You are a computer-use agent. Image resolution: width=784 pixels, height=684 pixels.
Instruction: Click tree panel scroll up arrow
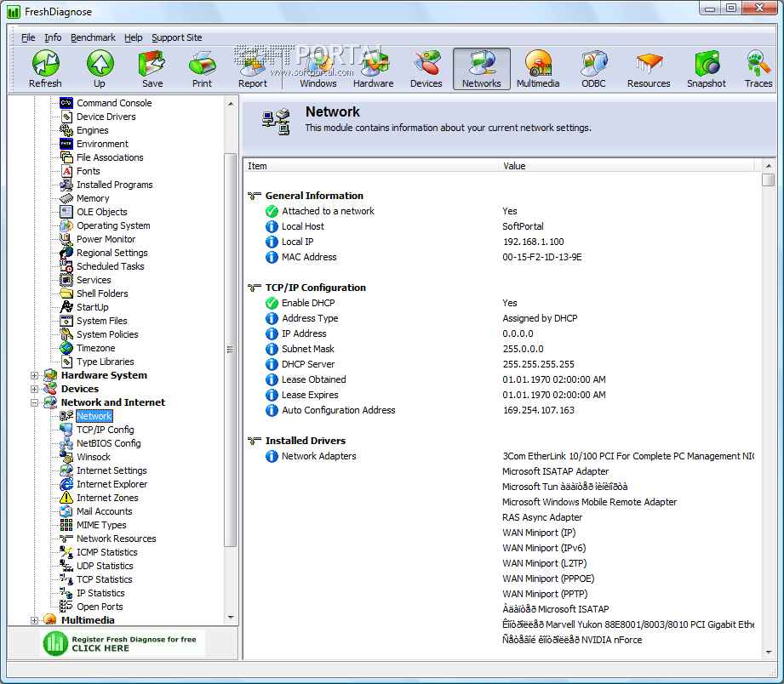[x=231, y=104]
